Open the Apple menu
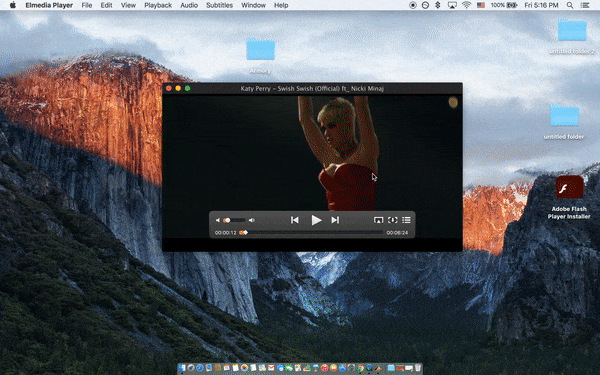Viewport: 600px width, 375px height. click(x=13, y=5)
